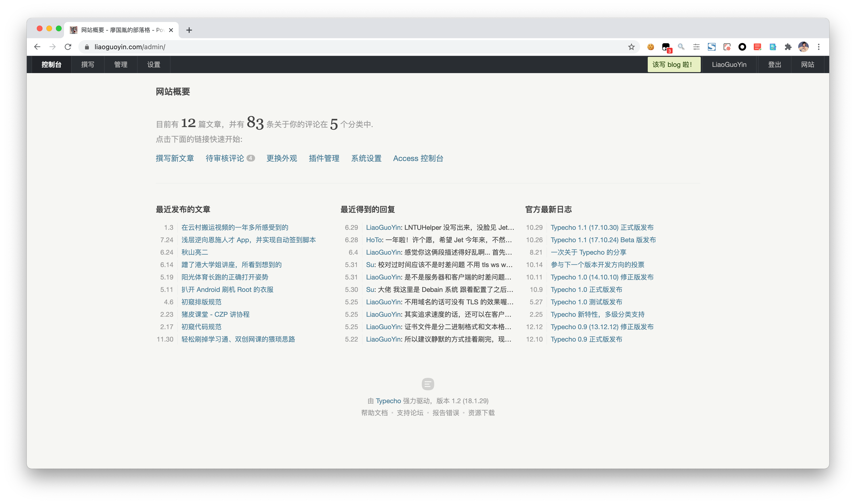The width and height of the screenshot is (856, 504).
Task: Click 登出 to log out
Action: tap(775, 64)
